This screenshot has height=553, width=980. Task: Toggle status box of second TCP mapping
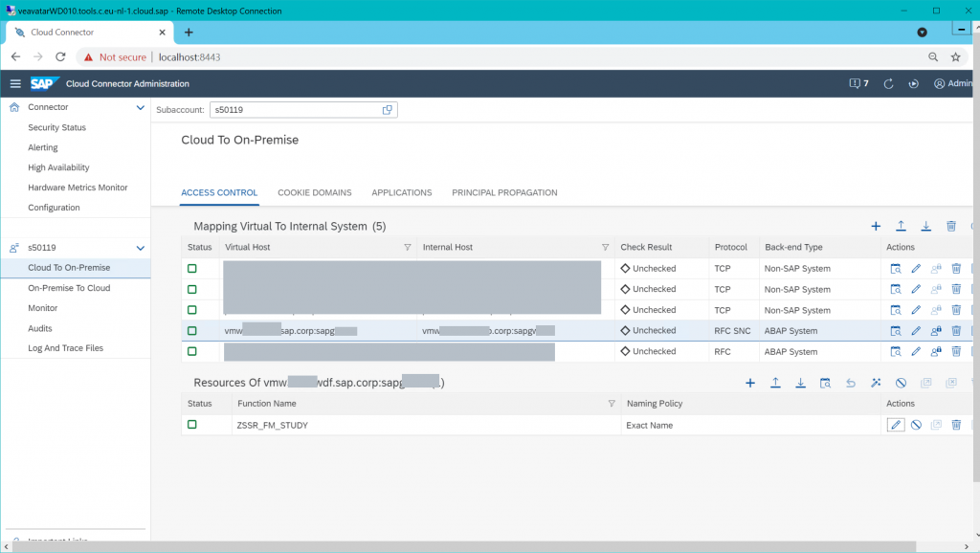click(x=191, y=289)
